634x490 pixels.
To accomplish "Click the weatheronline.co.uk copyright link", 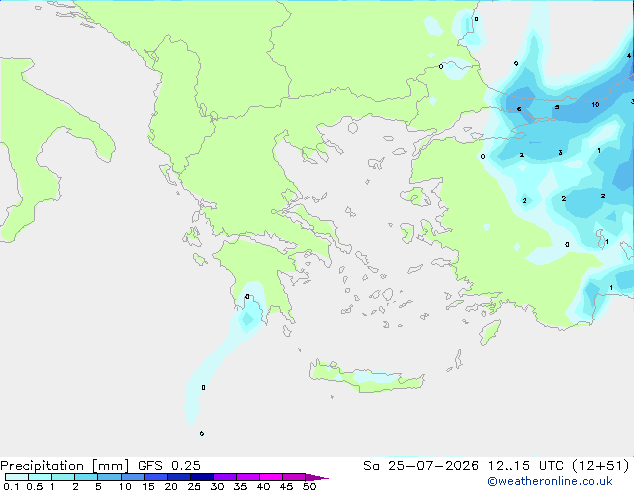I will (x=550, y=481).
